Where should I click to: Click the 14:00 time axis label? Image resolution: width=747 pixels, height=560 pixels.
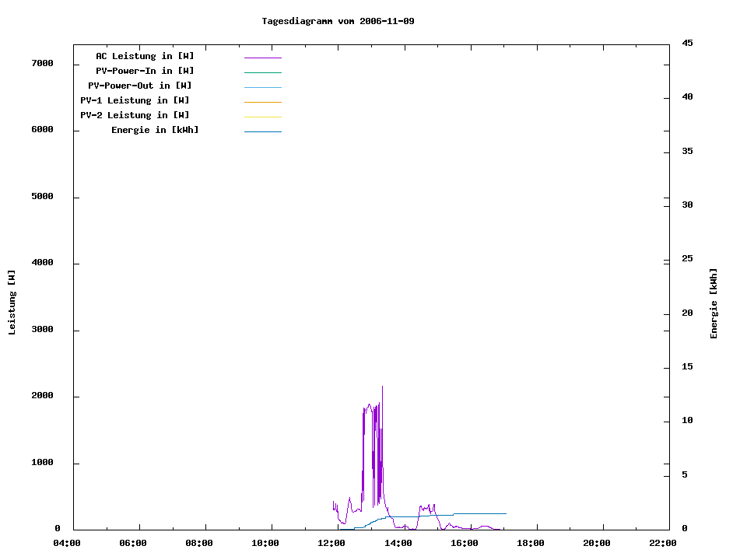[398, 543]
